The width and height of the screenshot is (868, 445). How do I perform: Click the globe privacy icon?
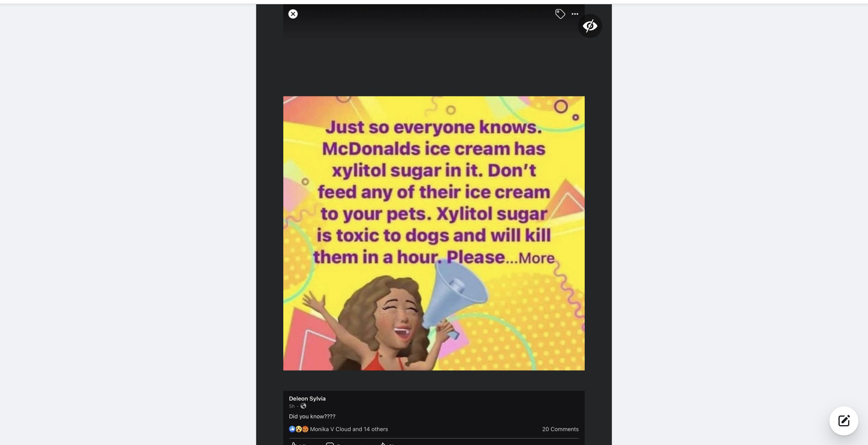303,406
